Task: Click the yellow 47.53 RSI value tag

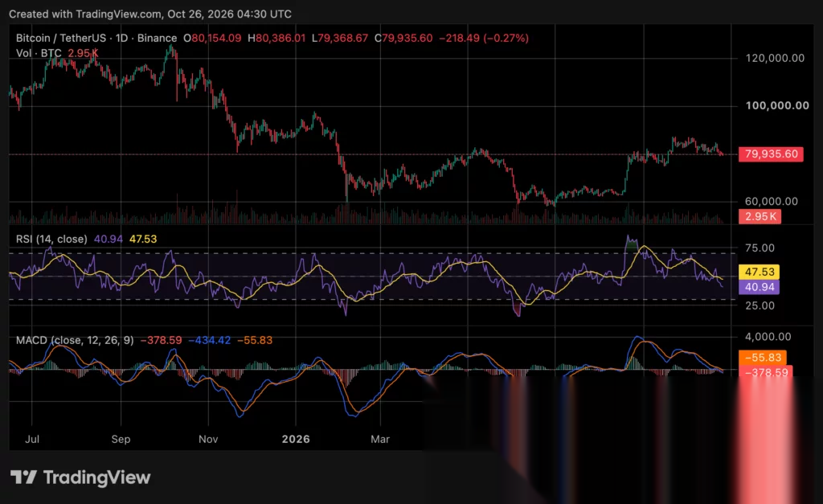Action: pyautogui.click(x=759, y=272)
